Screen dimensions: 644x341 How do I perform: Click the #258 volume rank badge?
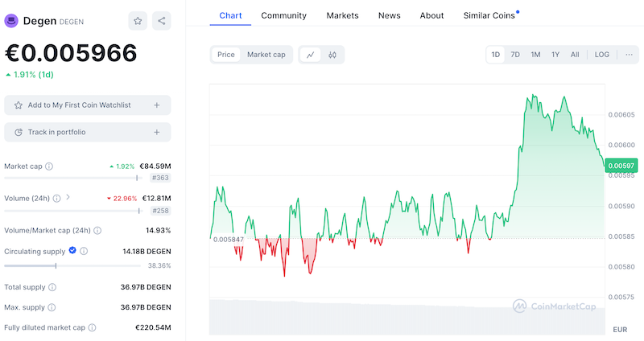[160, 211]
